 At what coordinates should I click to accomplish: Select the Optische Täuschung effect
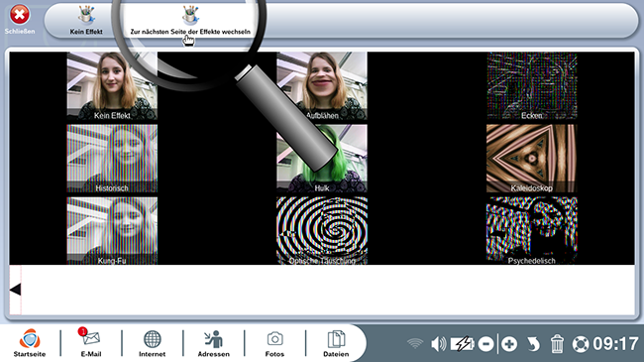point(322,231)
